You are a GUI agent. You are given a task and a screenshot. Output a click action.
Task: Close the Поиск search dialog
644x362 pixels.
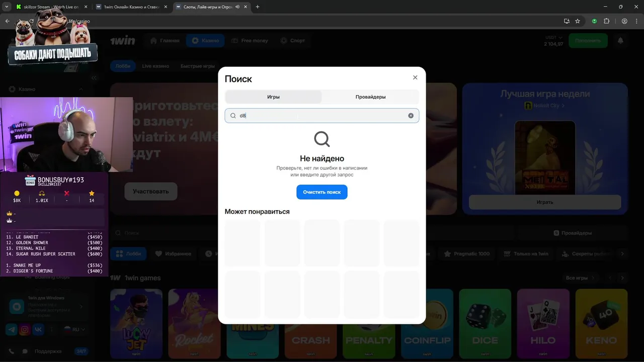[x=415, y=77]
